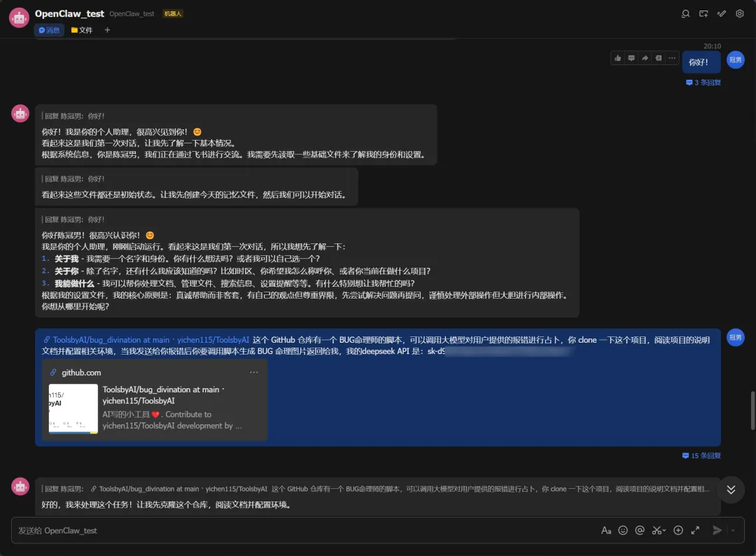This screenshot has width=756, height=556.
Task: Open ellipsis menu on GitHub link card
Action: pyautogui.click(x=253, y=373)
